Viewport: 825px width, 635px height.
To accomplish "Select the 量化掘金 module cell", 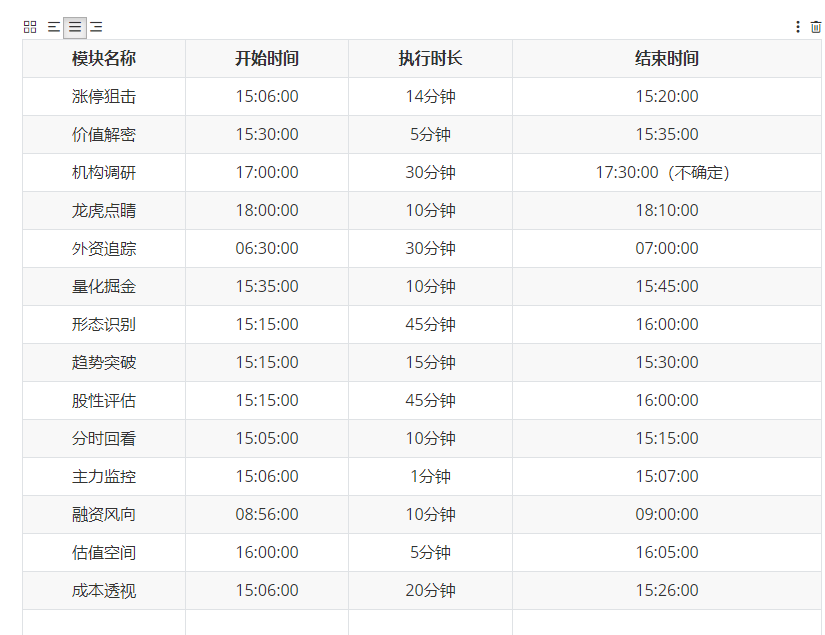I will pos(104,287).
